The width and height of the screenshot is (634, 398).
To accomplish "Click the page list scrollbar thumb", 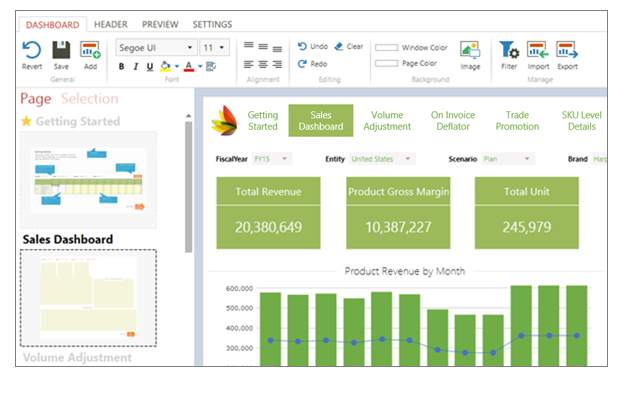I will pos(188,186).
